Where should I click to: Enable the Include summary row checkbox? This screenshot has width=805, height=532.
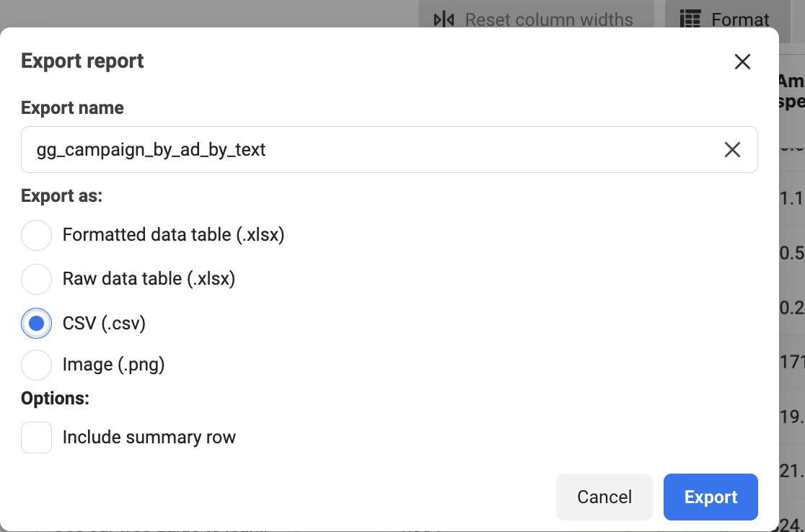coord(36,438)
